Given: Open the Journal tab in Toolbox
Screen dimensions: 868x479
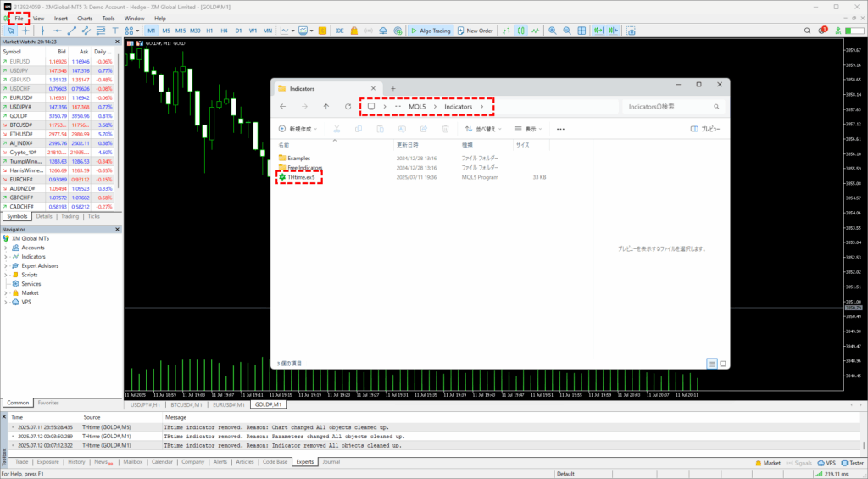Looking at the screenshot, I should pyautogui.click(x=331, y=462).
